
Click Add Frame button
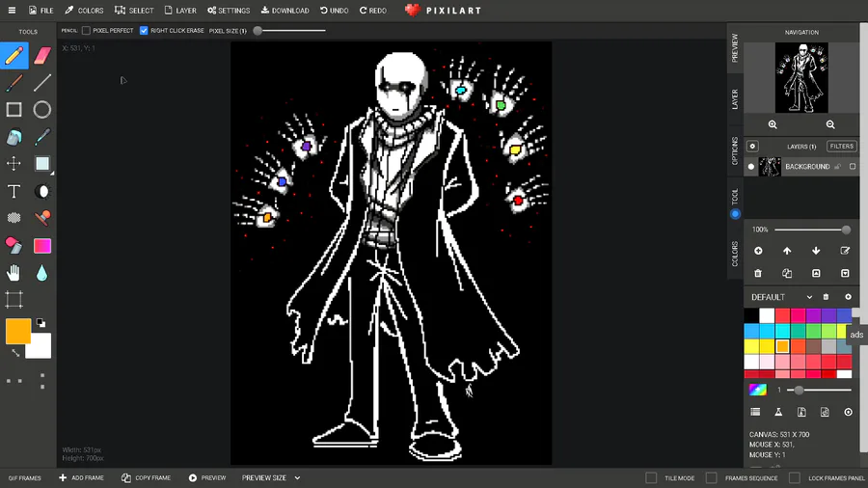click(x=81, y=477)
